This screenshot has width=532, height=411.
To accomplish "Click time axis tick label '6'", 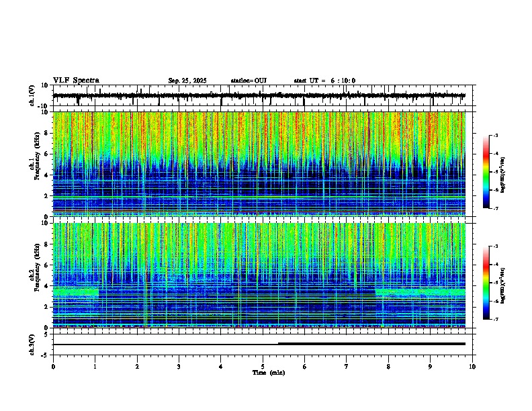I will click(x=305, y=367).
